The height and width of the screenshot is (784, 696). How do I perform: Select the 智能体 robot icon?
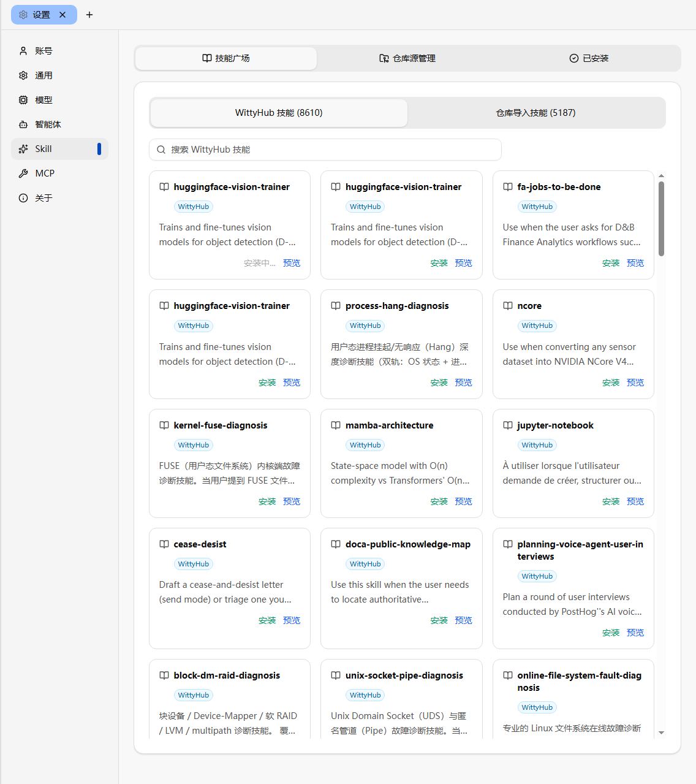tap(23, 124)
